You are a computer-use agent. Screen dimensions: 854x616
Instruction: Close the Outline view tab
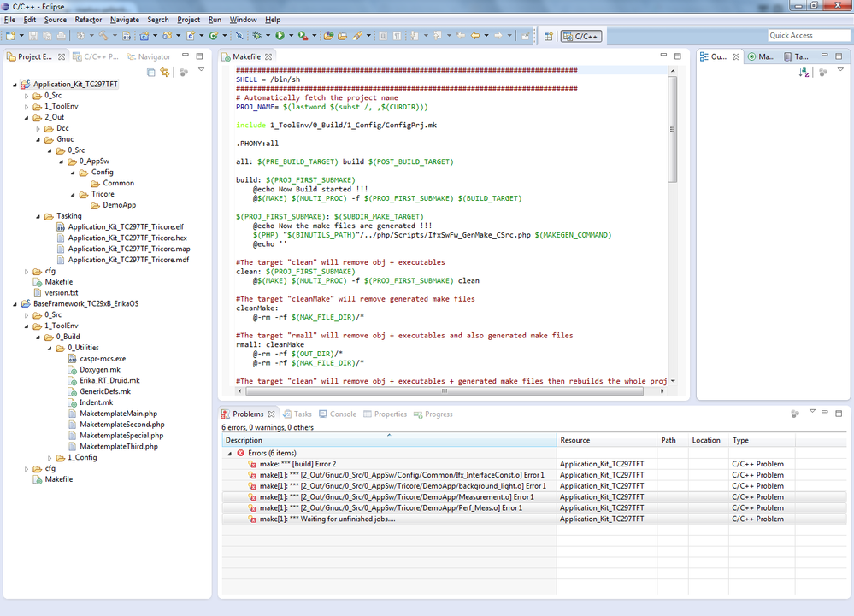tap(736, 56)
